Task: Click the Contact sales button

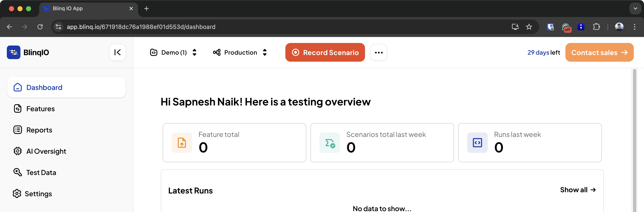Action: point(599,53)
